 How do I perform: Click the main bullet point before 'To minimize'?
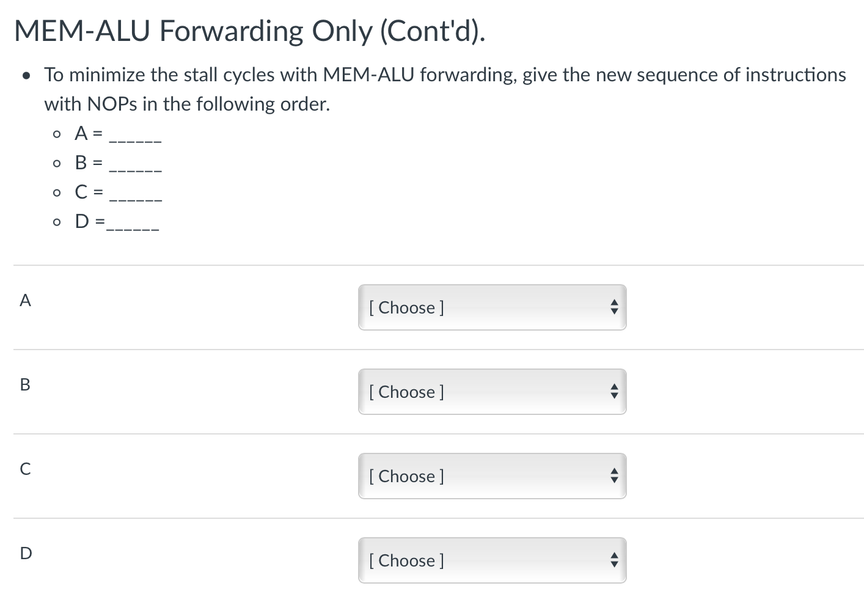click(x=26, y=76)
